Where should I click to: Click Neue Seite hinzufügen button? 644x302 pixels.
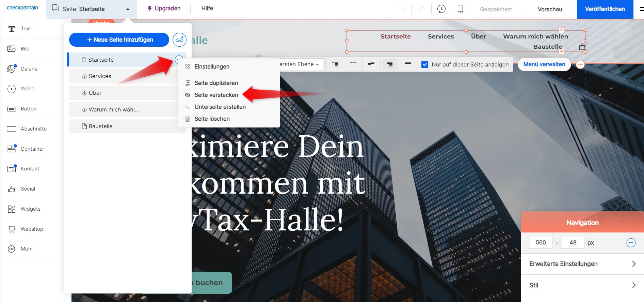[x=119, y=40]
